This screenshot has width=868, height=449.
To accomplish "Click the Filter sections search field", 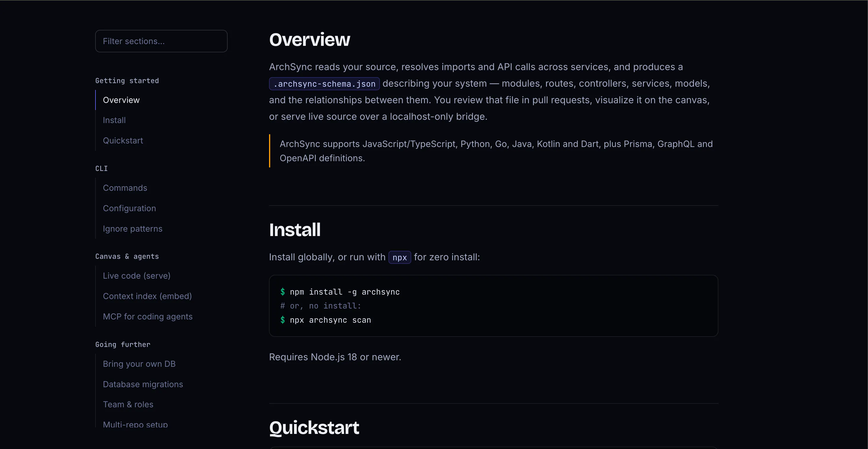I will [161, 41].
